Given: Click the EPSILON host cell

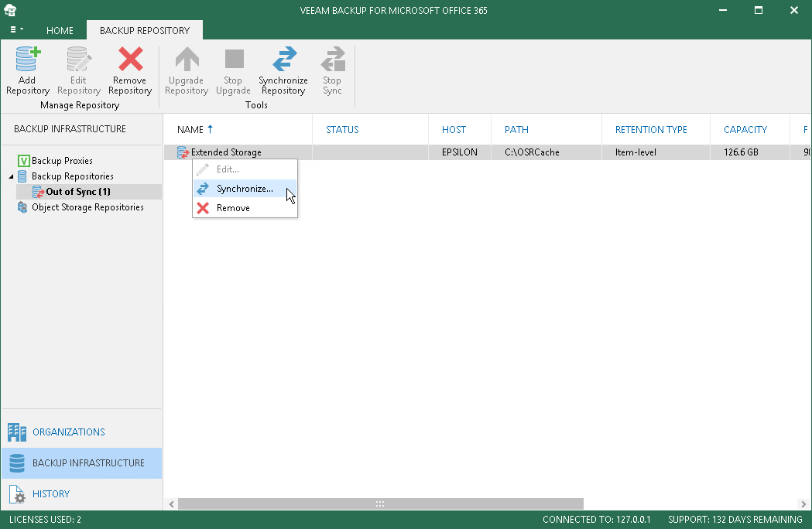Looking at the screenshot, I should [x=459, y=152].
